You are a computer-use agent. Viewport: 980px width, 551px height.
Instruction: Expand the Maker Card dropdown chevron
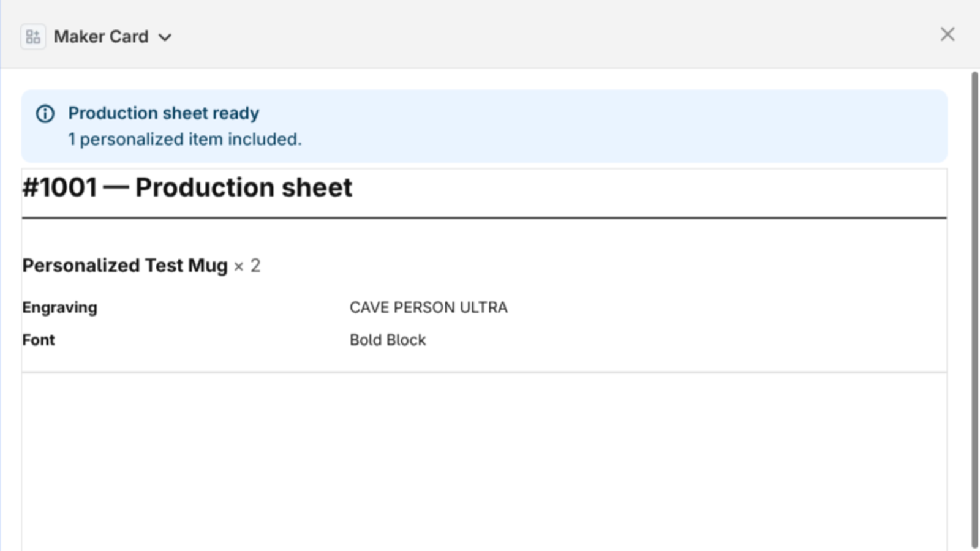click(165, 37)
